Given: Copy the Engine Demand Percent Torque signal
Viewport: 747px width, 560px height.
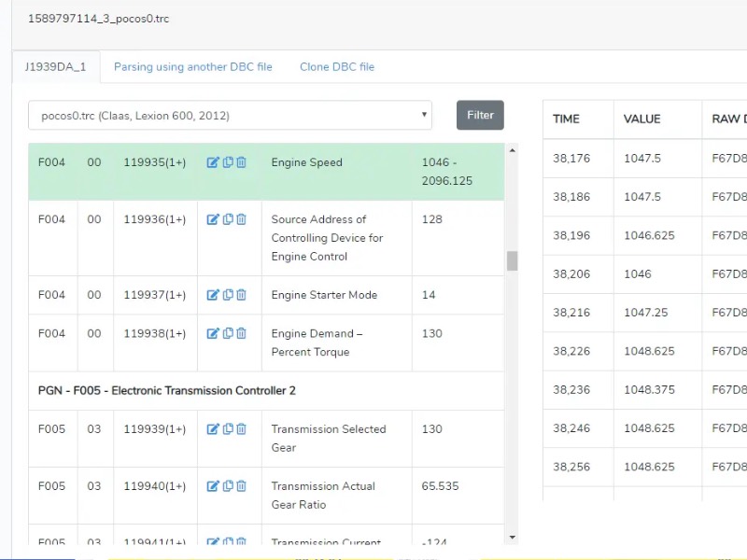Looking at the screenshot, I should click(228, 333).
